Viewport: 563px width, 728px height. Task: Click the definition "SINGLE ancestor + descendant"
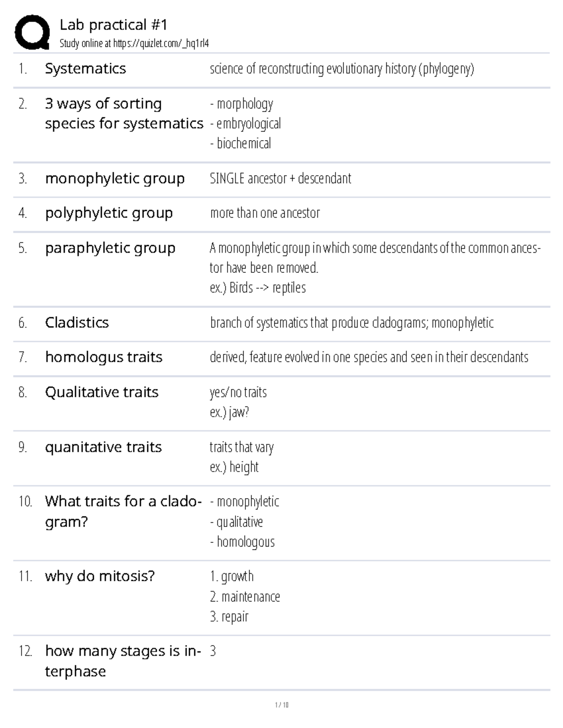point(280,179)
